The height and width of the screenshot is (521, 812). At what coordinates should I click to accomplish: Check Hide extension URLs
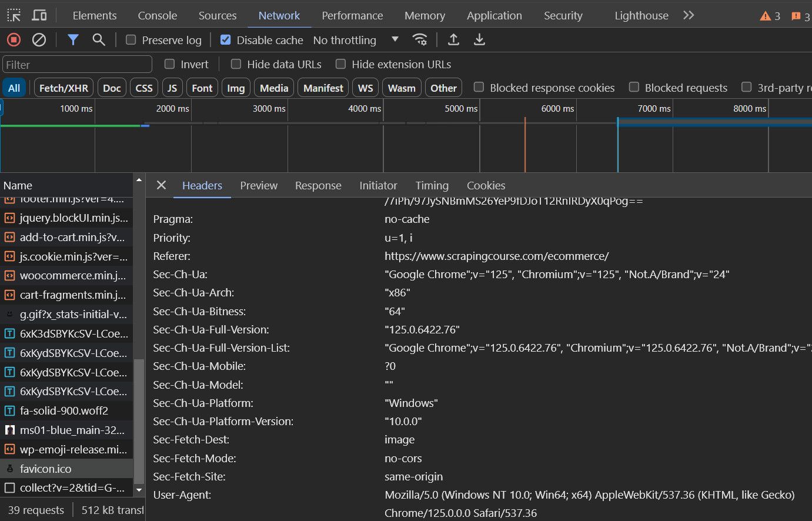340,64
